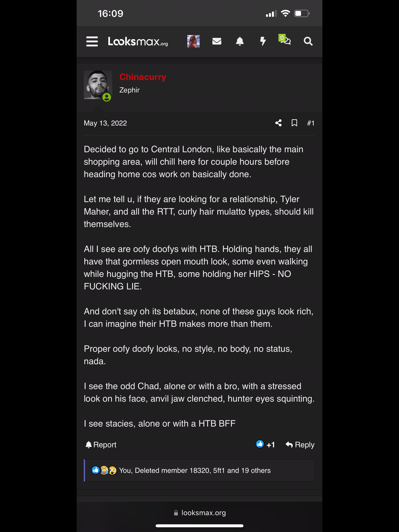
Task: Open the envelope inbox messages icon
Action: tap(217, 41)
